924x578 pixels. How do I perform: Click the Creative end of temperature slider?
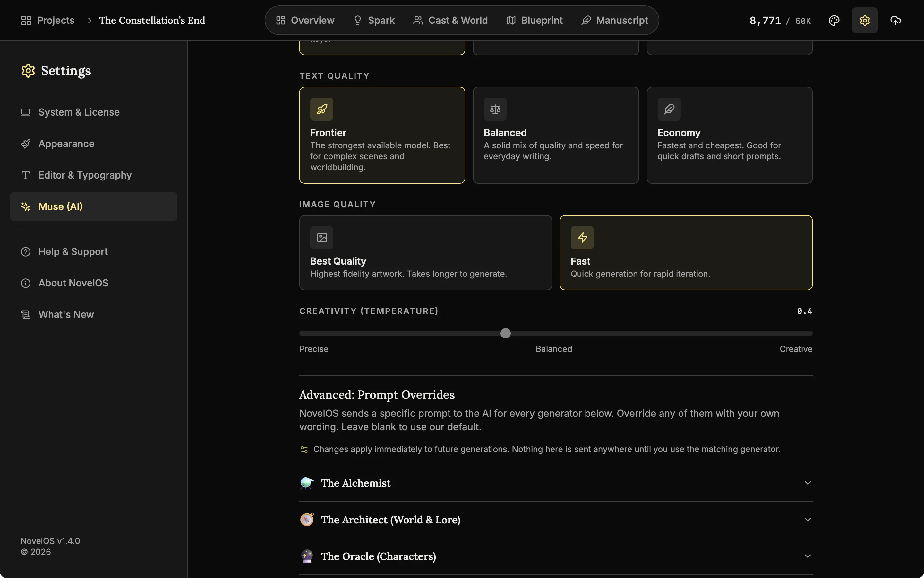tap(796, 349)
